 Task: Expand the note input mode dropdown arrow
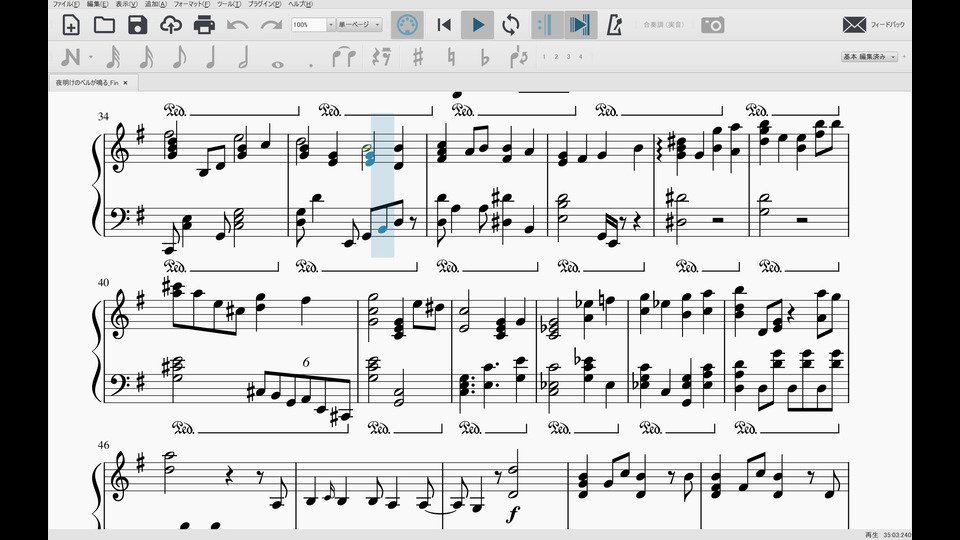point(91,57)
